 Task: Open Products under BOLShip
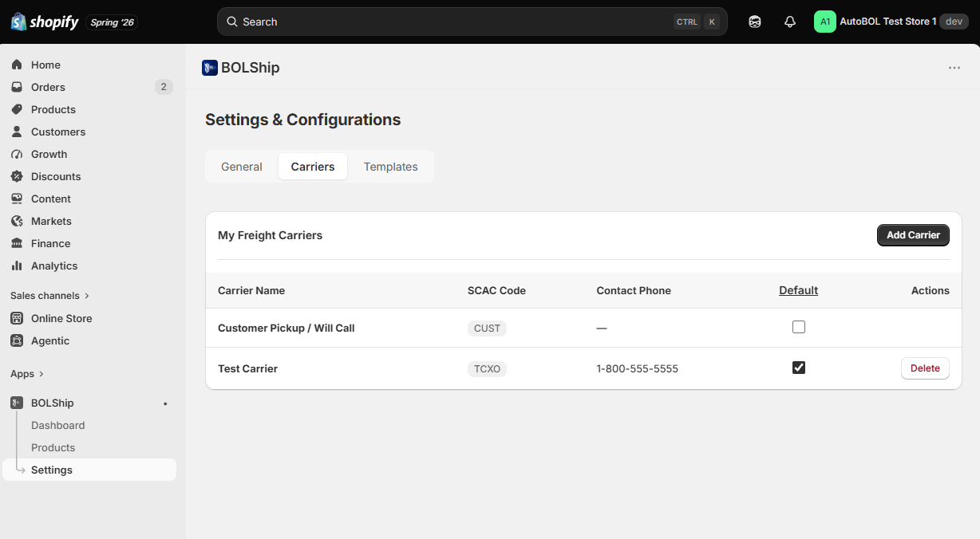pyautogui.click(x=53, y=447)
